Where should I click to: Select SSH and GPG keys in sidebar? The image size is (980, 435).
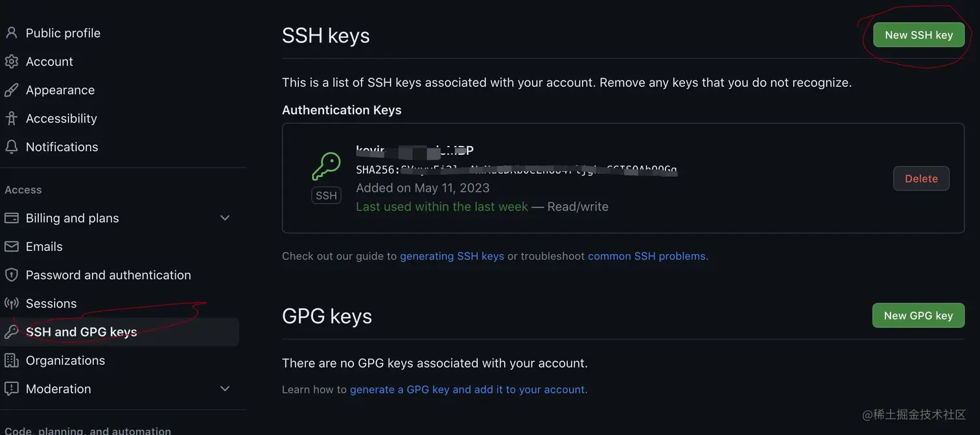[81, 331]
